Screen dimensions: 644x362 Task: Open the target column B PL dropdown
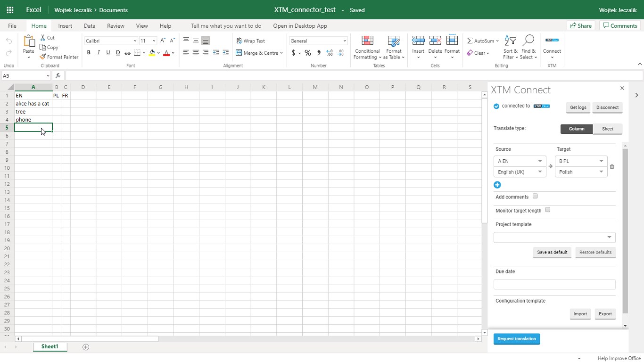click(x=581, y=161)
